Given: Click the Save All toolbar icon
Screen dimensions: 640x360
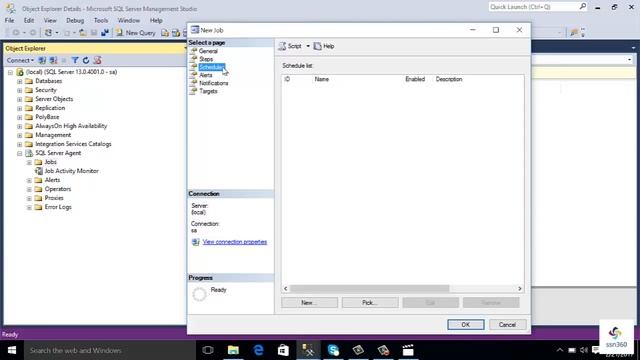Looking at the screenshot, I should click(x=105, y=33).
